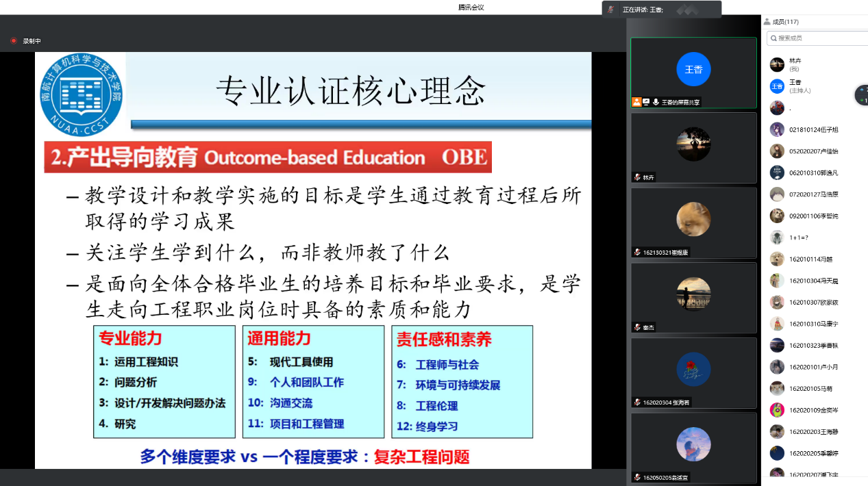Select member 021810124 in the member list
This screenshot has width=868, height=486.
coord(814,129)
